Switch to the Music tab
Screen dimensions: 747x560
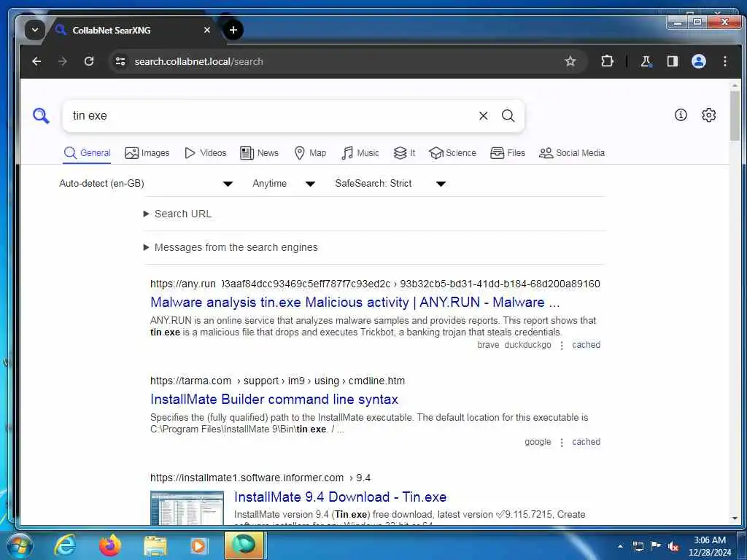click(x=360, y=153)
